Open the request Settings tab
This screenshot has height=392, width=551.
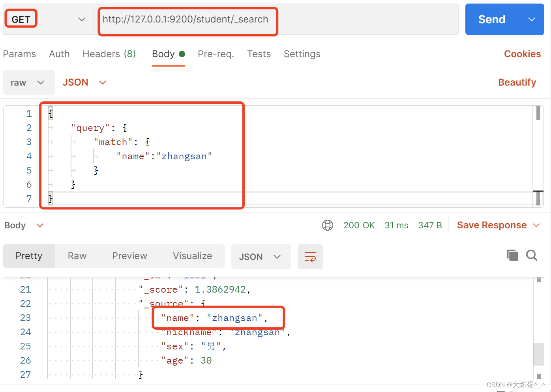[302, 54]
